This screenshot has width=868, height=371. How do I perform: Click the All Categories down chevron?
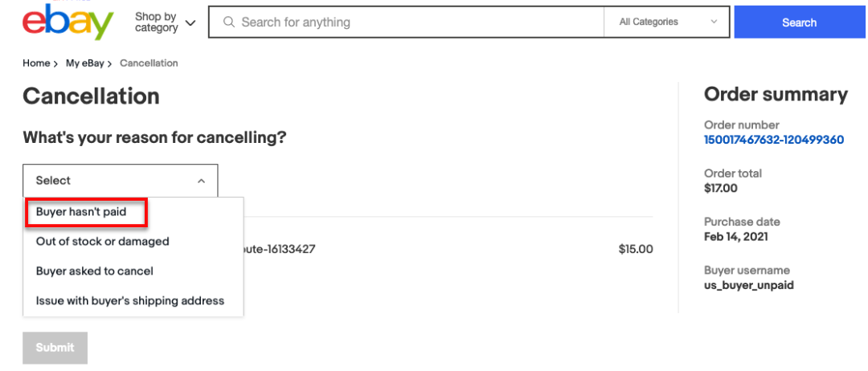[x=714, y=22]
